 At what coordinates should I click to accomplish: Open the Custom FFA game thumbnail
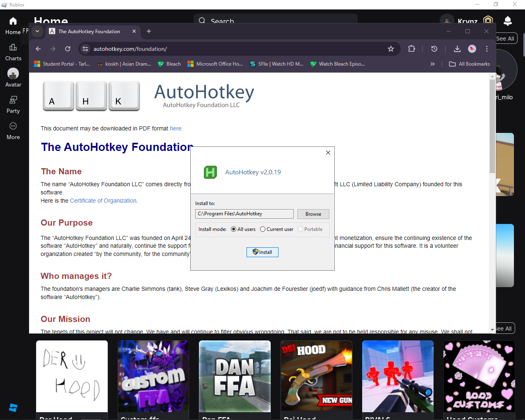tap(153, 376)
